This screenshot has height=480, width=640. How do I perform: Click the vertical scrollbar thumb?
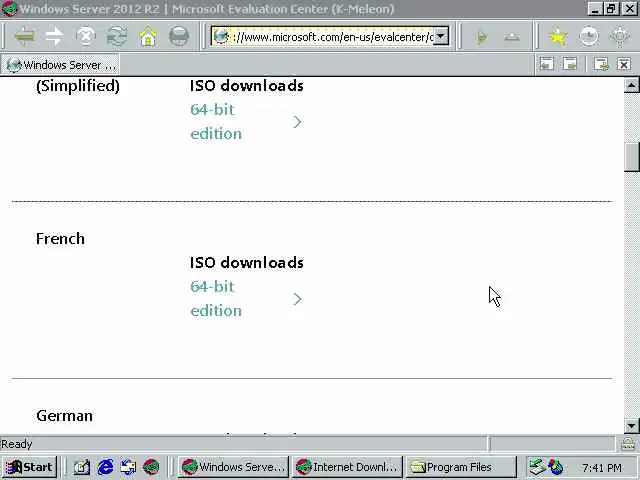point(631,157)
